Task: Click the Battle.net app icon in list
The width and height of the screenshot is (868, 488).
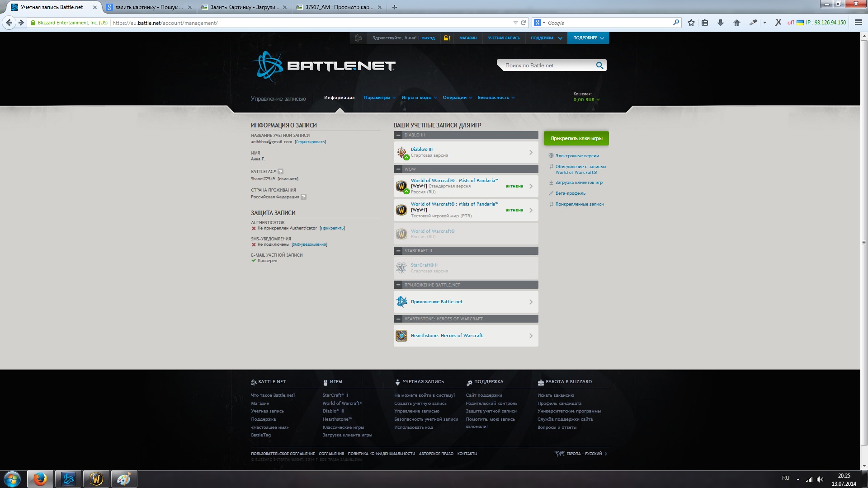Action: coord(401,301)
